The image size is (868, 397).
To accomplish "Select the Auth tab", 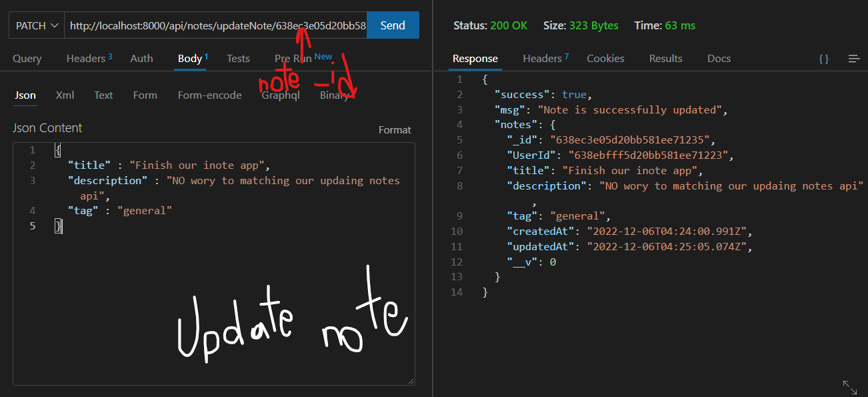I will tap(141, 59).
